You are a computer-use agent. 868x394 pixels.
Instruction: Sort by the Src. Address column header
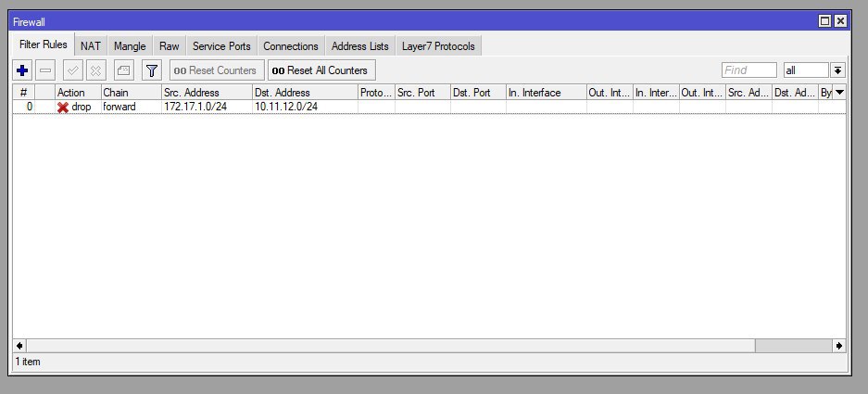pos(207,93)
